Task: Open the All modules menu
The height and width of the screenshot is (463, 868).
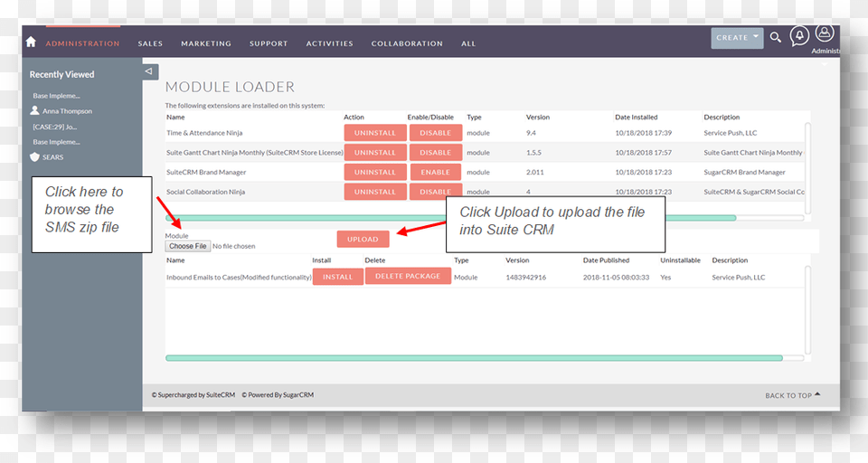Action: [468, 43]
